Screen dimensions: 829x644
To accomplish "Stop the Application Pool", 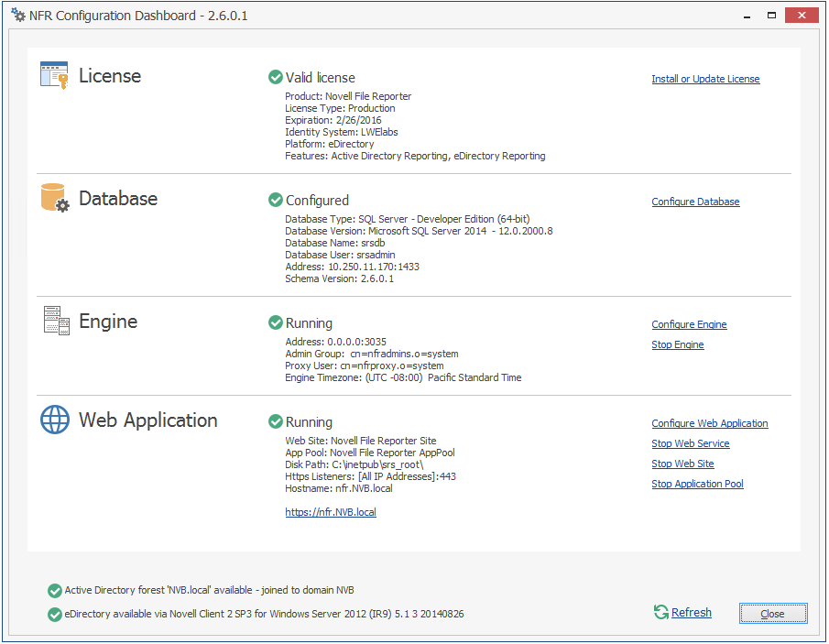I will pyautogui.click(x=697, y=484).
